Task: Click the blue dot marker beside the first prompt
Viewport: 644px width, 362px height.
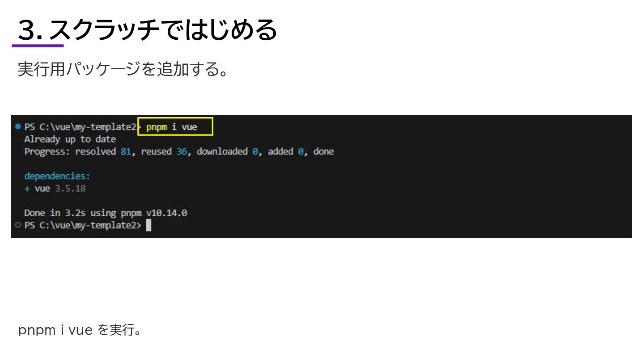Action: [x=18, y=126]
